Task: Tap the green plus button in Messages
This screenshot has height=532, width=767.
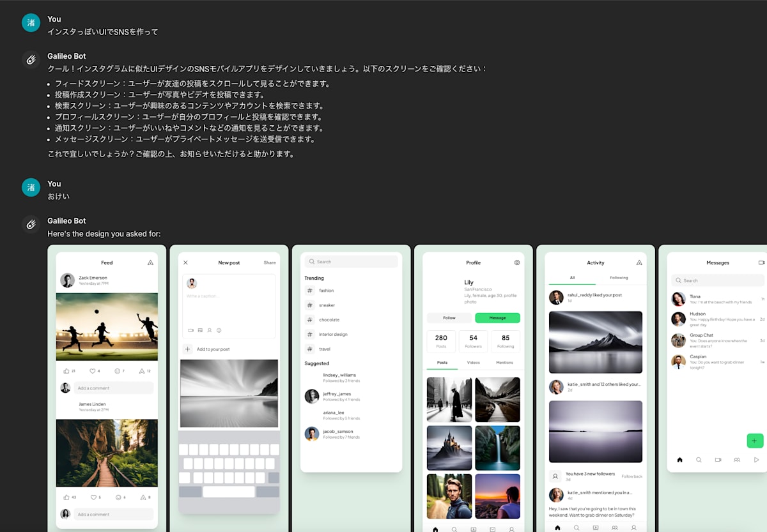Action: coord(755,441)
